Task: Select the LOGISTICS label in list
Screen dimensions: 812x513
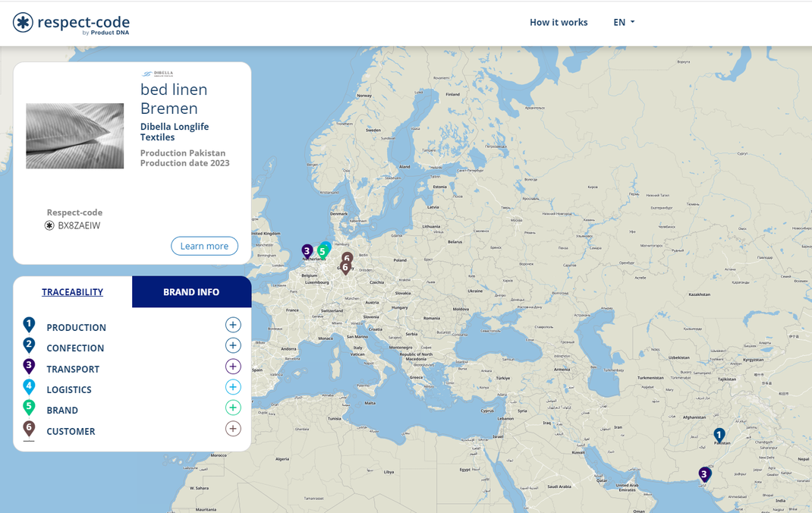Action: (69, 390)
